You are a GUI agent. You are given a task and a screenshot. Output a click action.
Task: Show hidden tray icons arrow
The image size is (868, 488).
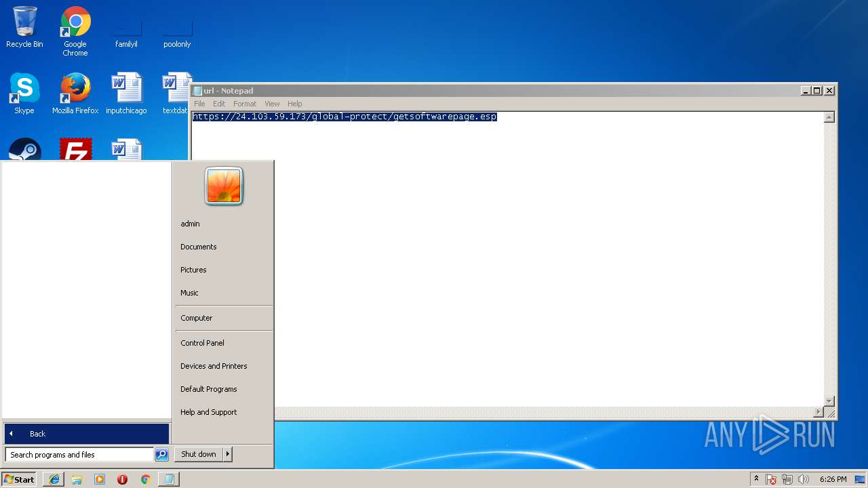point(756,479)
